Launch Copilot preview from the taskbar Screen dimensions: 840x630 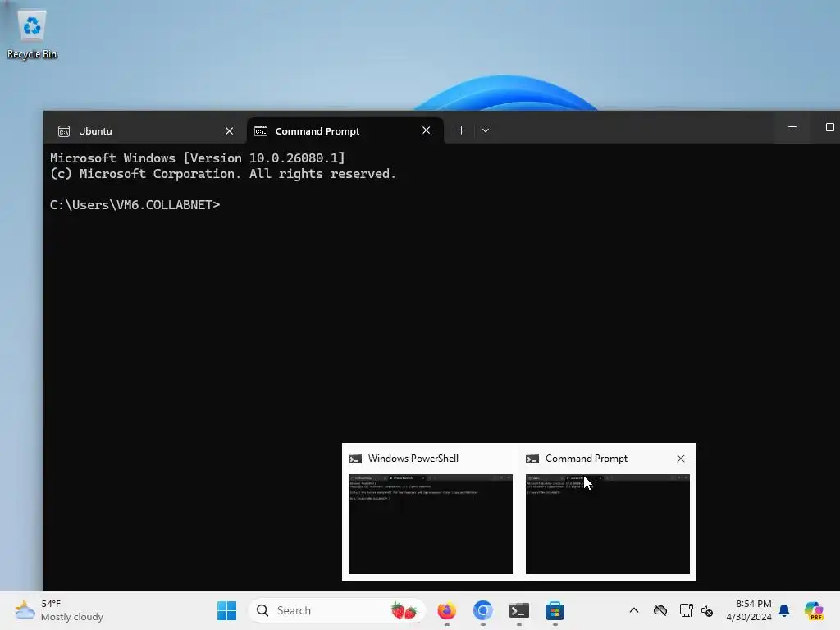tap(814, 610)
